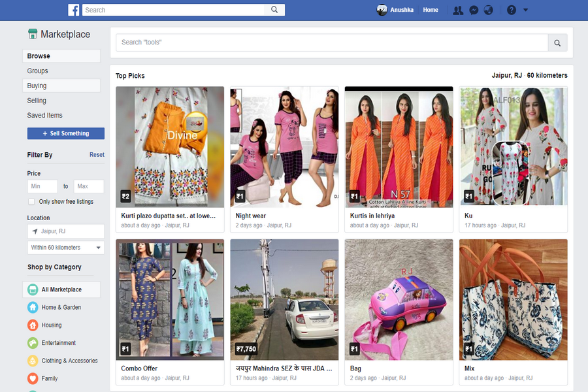
Task: Open the Notifications globe icon
Action: click(489, 10)
